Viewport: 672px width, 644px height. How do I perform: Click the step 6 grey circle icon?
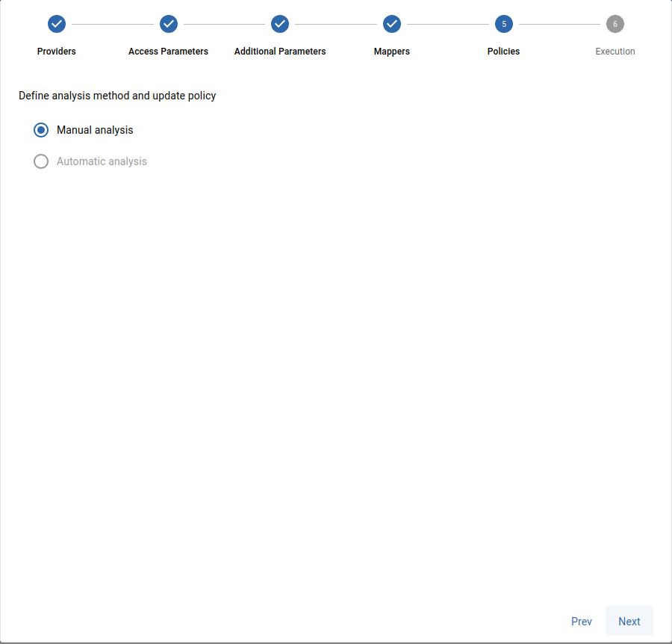(x=615, y=24)
